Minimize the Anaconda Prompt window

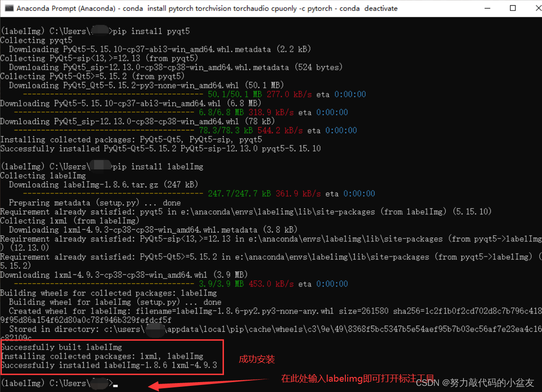tap(487, 8)
